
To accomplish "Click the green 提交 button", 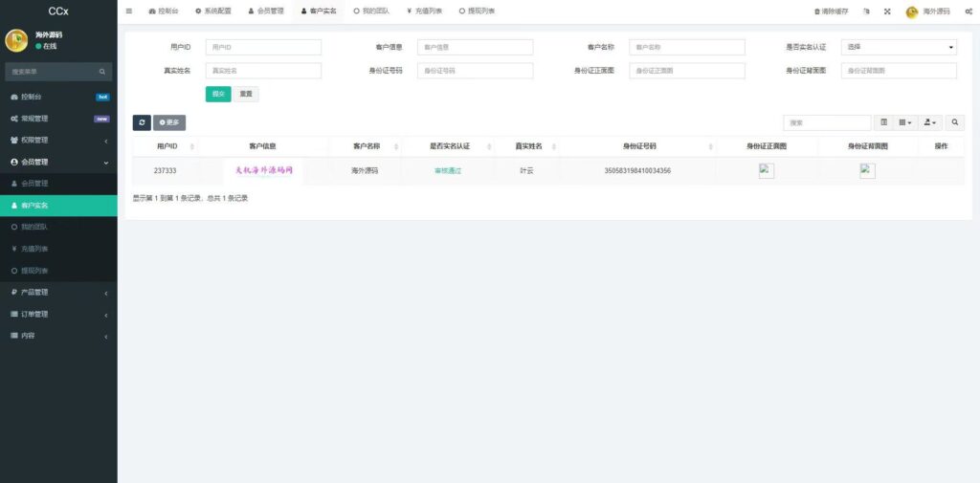I will pyautogui.click(x=218, y=94).
